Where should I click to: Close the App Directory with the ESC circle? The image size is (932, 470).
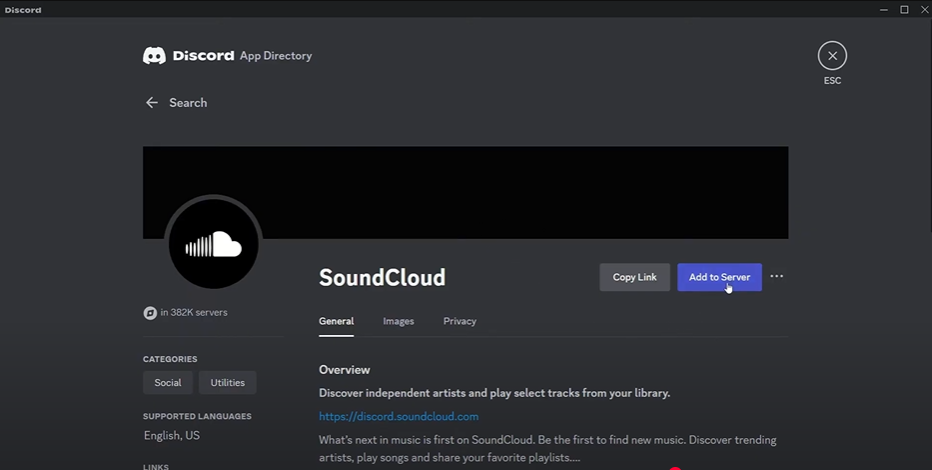coord(832,56)
